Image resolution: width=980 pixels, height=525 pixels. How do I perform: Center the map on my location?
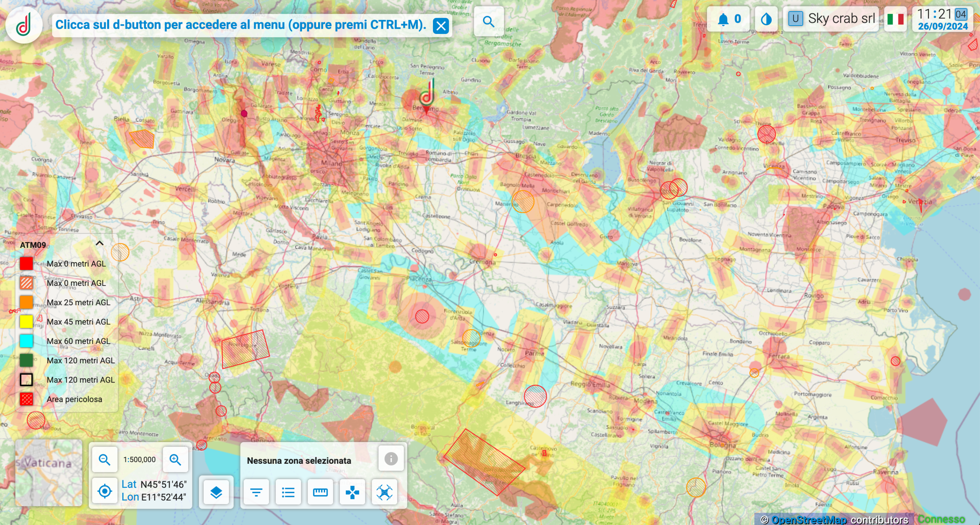(x=105, y=491)
